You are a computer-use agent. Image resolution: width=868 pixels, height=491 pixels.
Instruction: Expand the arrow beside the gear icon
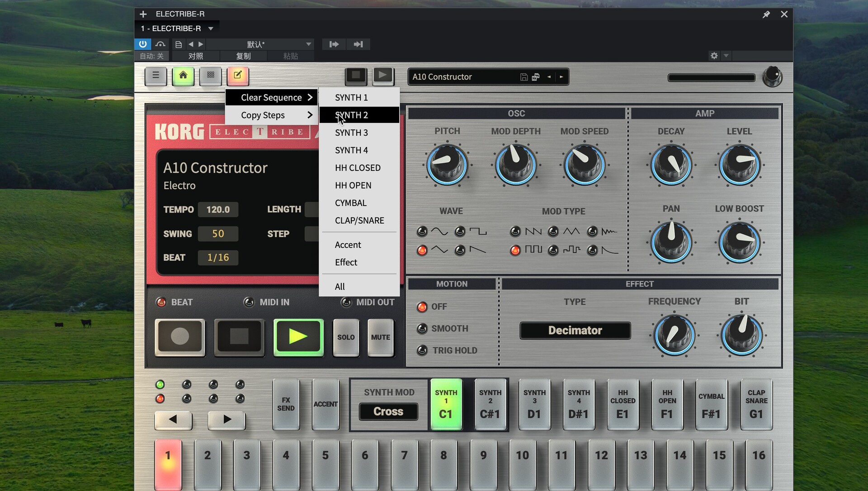pos(726,56)
